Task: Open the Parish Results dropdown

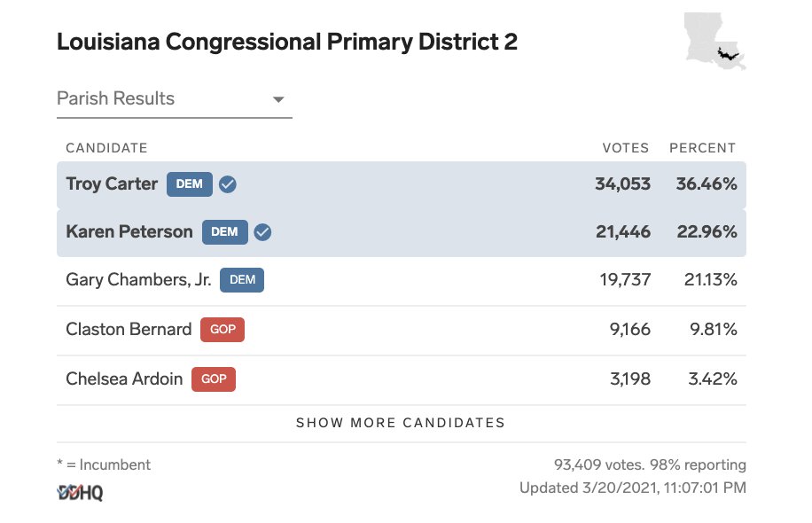Action: tap(175, 99)
